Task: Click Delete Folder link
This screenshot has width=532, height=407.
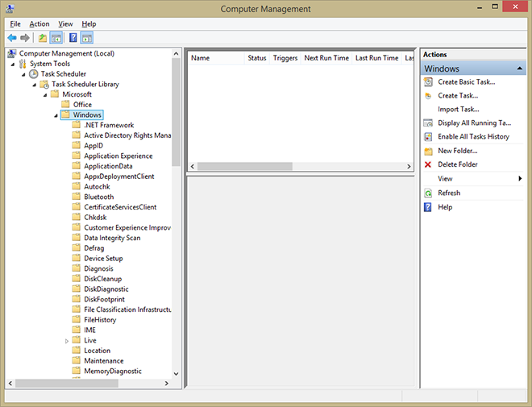Action: click(x=457, y=164)
